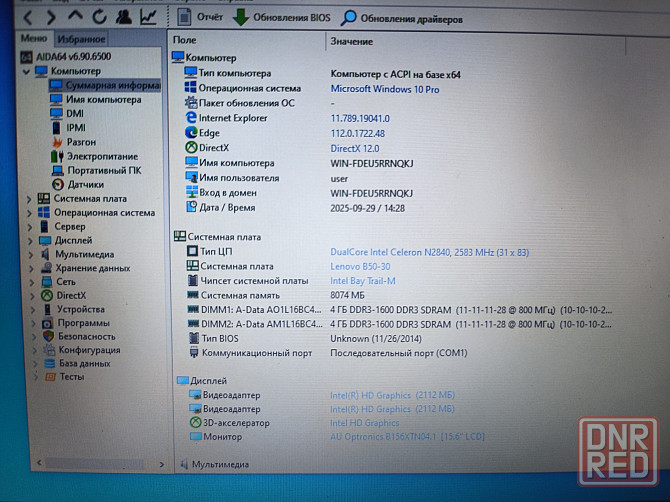Click the Microsoft Windows 10 Pro link
Screen dimensions: 670x502
pyautogui.click(x=384, y=89)
